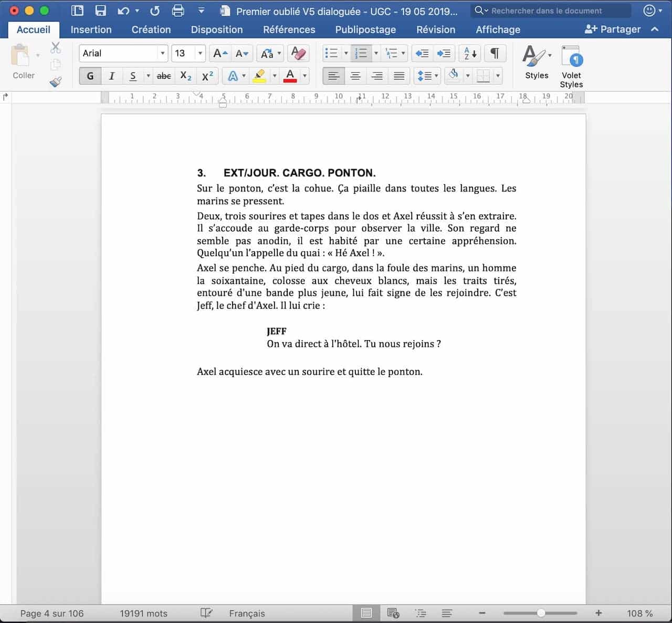The width and height of the screenshot is (672, 623).
Task: Click the Français language indicator
Action: point(247,613)
